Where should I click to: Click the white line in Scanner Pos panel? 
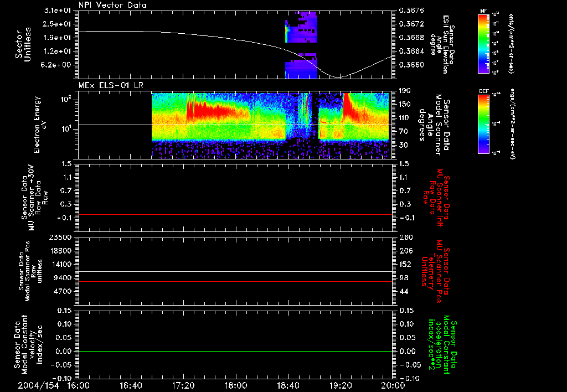(235, 271)
